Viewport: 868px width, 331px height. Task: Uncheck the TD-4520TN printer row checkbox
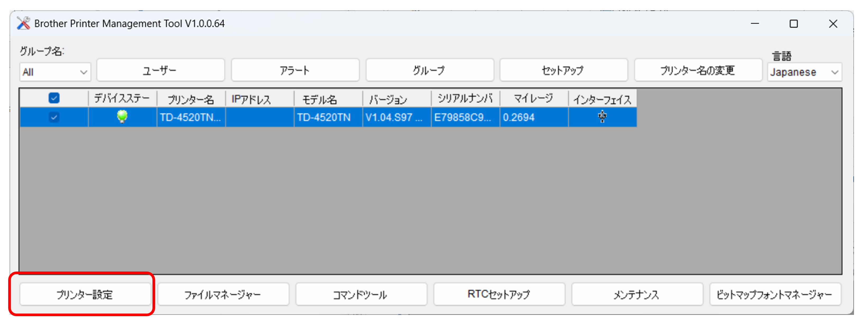pos(54,117)
